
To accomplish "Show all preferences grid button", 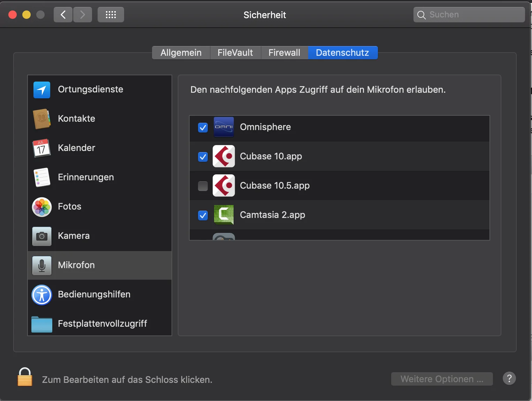I will coord(111,15).
